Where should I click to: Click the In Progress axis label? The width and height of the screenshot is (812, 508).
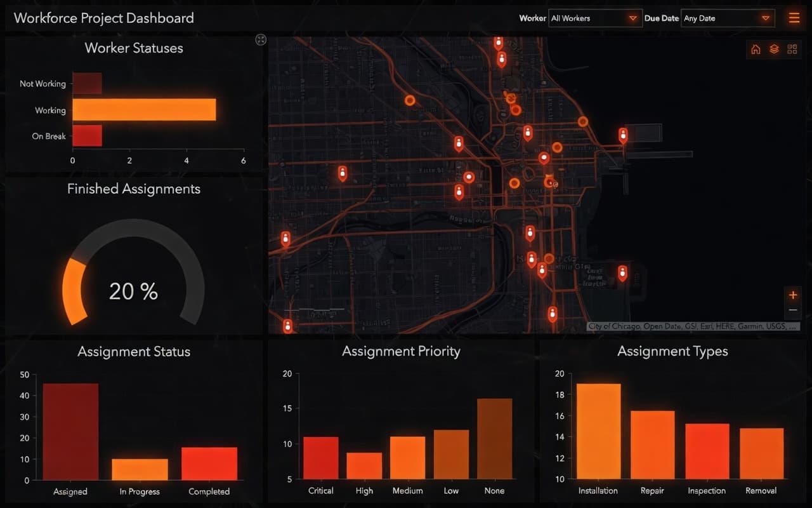[x=140, y=491]
